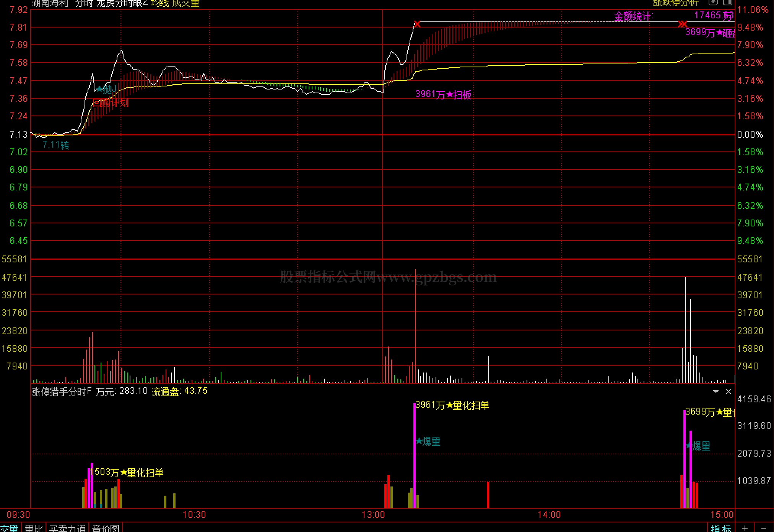Click the first small icon beside 涨跌停分析
The height and width of the screenshot is (532, 774).
(713, 2)
